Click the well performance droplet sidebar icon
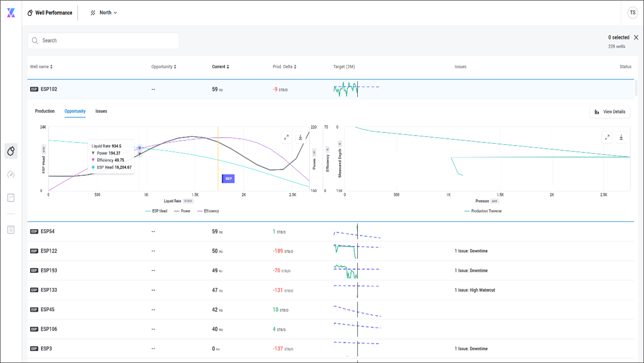 coord(11,151)
